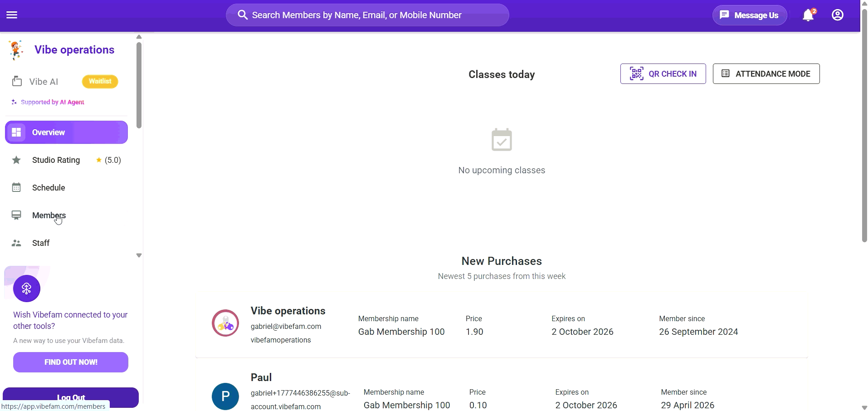Click the price 1.90

coord(474,332)
